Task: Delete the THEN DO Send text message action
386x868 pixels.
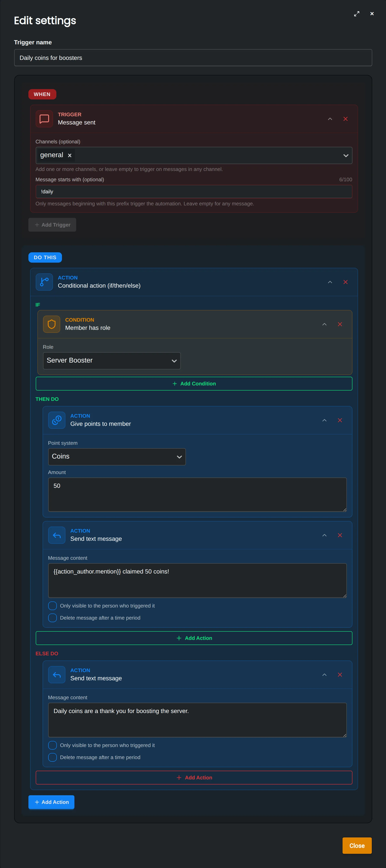Action: coord(340,535)
